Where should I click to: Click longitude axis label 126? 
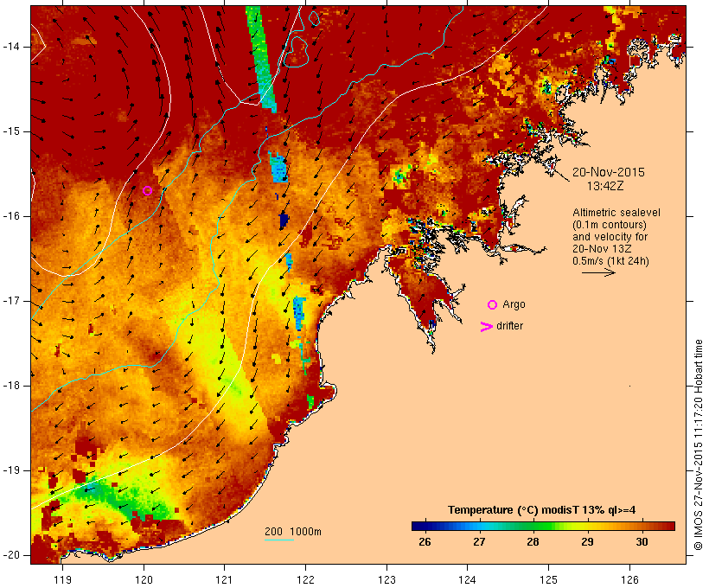point(629,580)
